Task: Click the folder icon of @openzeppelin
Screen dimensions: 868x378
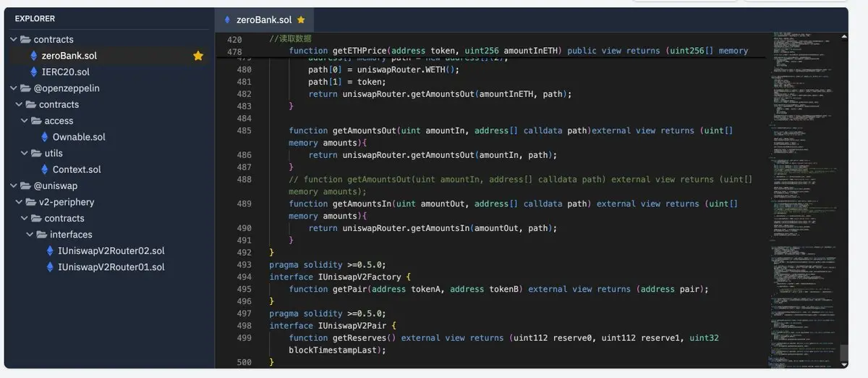Action: point(25,88)
